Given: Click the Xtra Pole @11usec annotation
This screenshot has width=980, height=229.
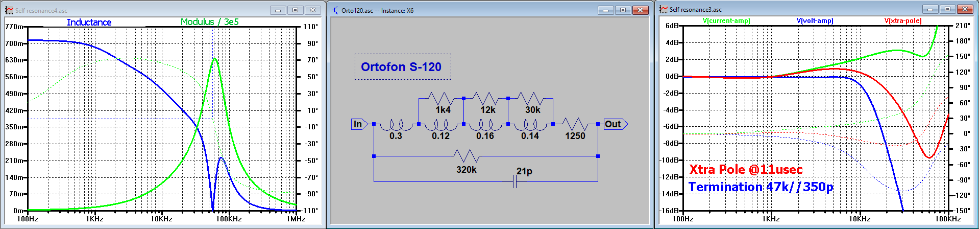Looking at the screenshot, I should point(746,170).
